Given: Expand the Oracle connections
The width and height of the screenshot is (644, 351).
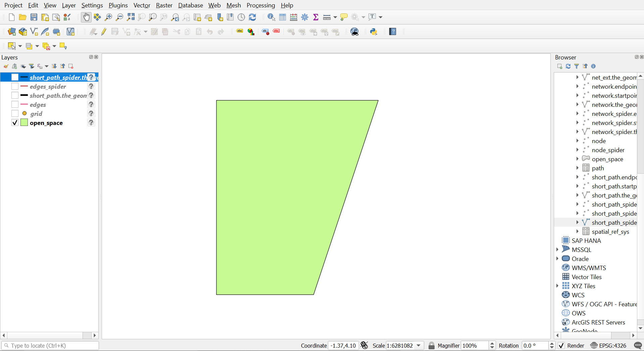Looking at the screenshot, I should [557, 259].
